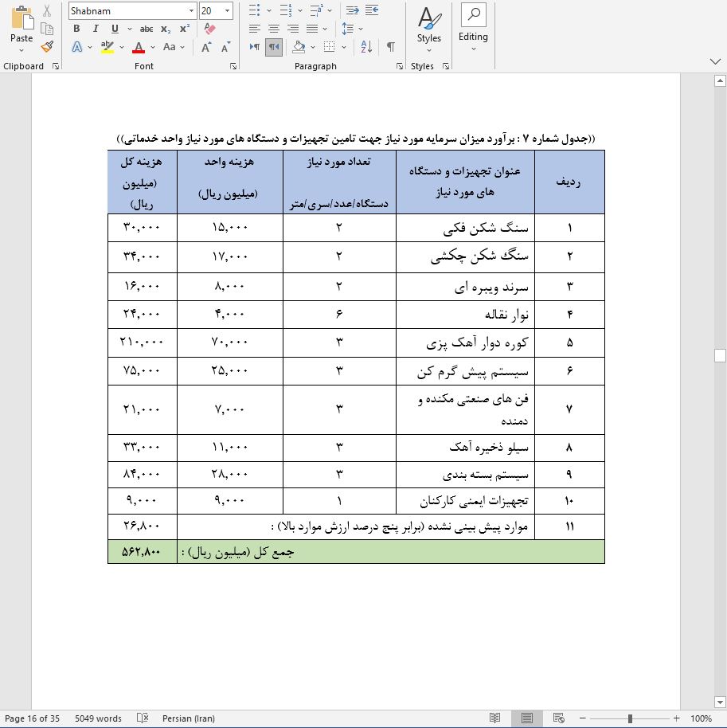Toggle Show/Hide paragraph marks
The height and width of the screenshot is (728, 727).
coord(390,47)
